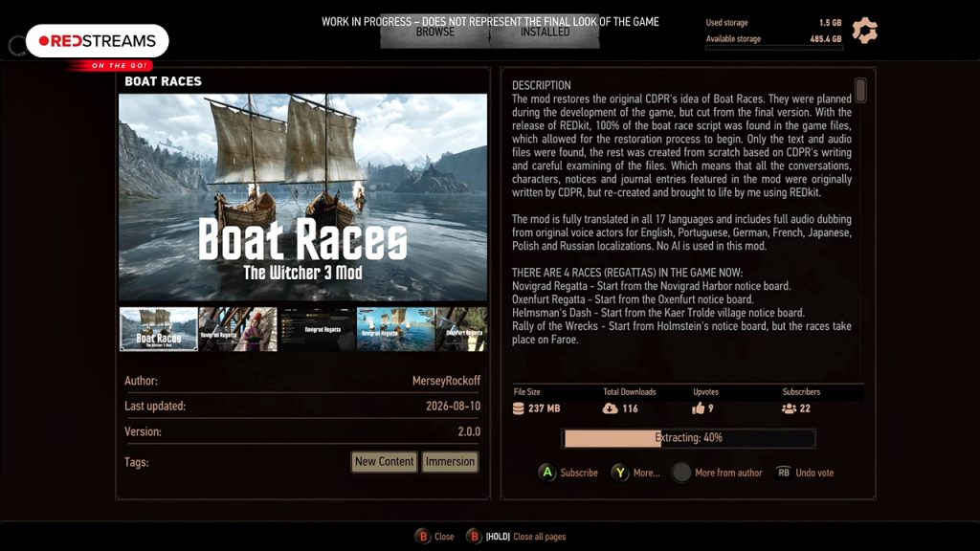Click the 22 subscribers value
The width and height of the screenshot is (980, 551).
[x=805, y=408]
